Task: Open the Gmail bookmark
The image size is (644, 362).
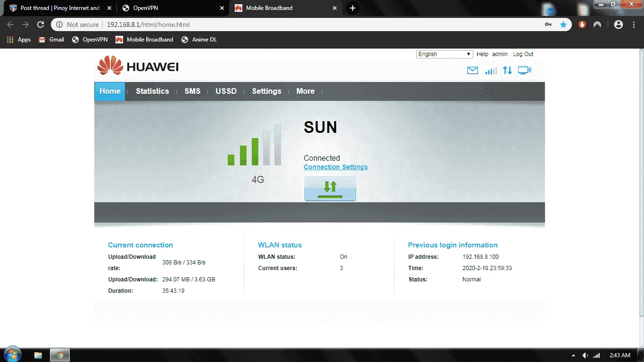Action: pyautogui.click(x=51, y=40)
